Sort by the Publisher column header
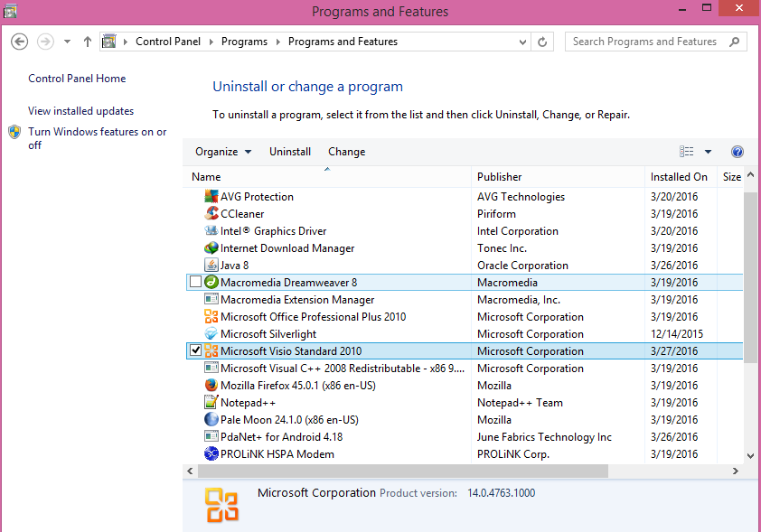Screen dimensions: 761x532 pyautogui.click(x=559, y=177)
